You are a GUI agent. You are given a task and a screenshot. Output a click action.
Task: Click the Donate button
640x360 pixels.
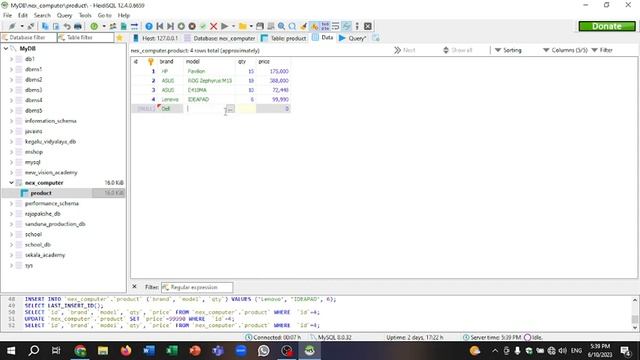pyautogui.click(x=607, y=26)
